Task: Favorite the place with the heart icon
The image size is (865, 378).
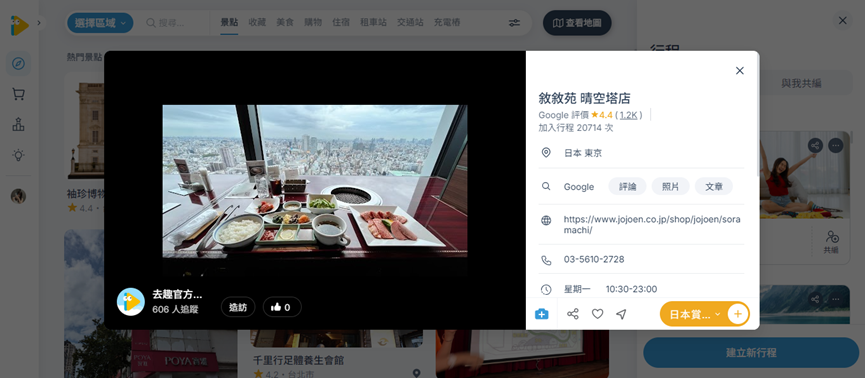Action: (x=597, y=314)
